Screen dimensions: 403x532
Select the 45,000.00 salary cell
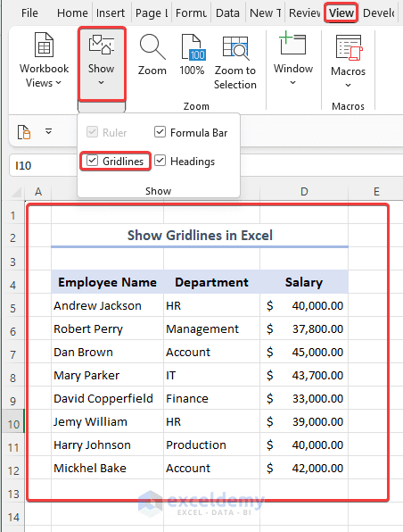coord(304,352)
